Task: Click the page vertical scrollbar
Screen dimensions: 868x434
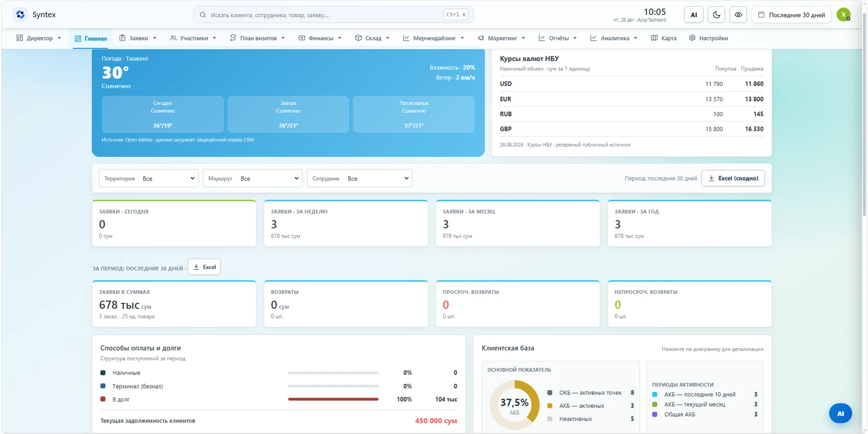Action: coord(864,116)
